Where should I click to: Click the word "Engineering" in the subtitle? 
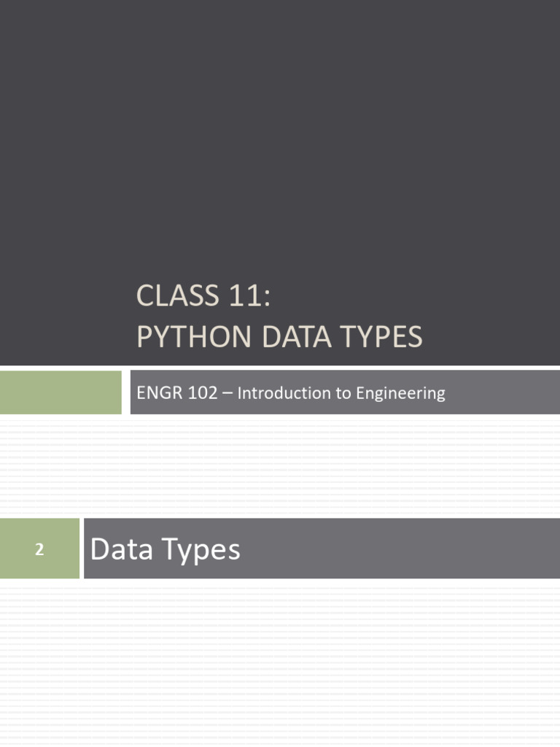(400, 393)
